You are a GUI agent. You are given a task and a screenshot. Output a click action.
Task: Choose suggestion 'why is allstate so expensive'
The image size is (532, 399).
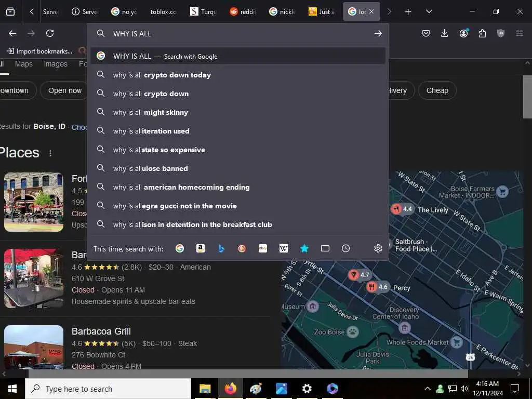238,150
